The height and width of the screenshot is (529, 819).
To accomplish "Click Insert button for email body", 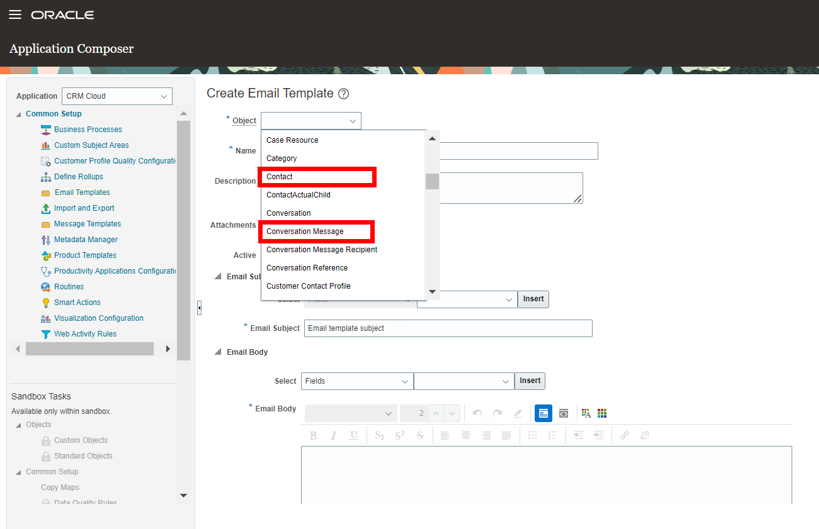I will click(x=530, y=381).
